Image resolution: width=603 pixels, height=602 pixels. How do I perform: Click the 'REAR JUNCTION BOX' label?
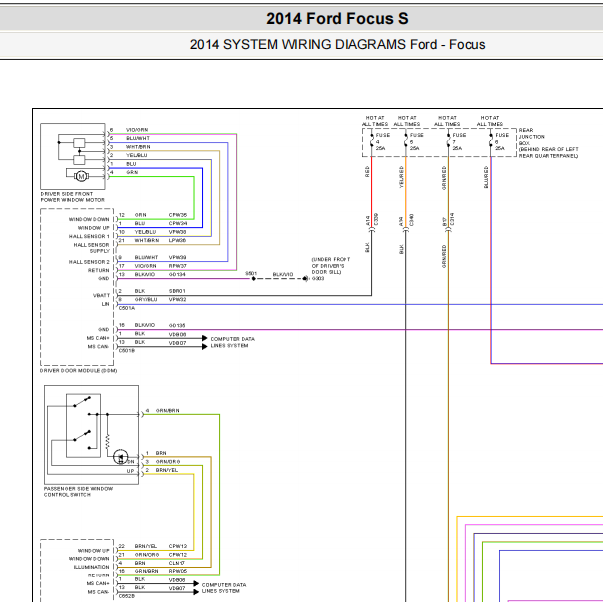point(532,137)
